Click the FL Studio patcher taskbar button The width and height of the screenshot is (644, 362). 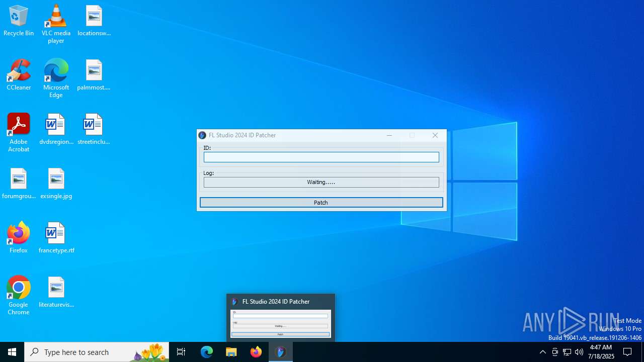coord(281,352)
